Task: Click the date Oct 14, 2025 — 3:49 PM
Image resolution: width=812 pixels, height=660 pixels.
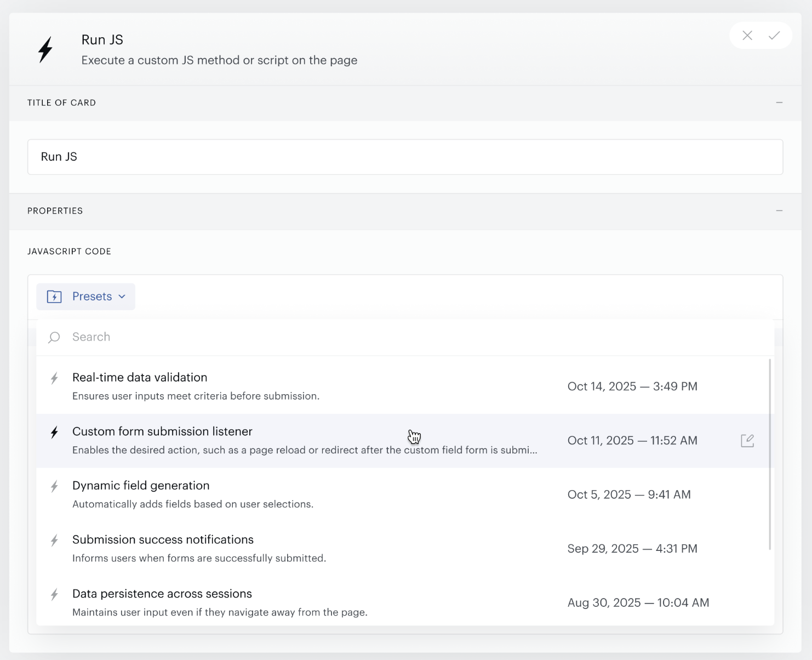Action: point(632,386)
